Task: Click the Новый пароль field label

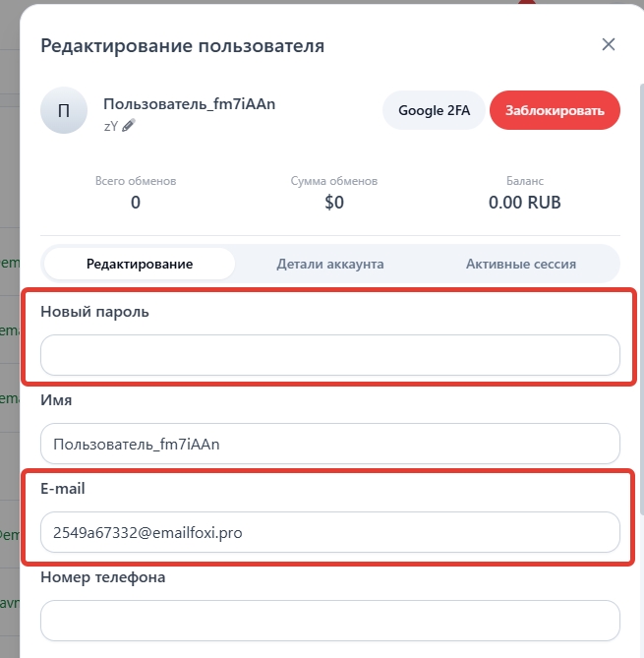Action: 94,311
